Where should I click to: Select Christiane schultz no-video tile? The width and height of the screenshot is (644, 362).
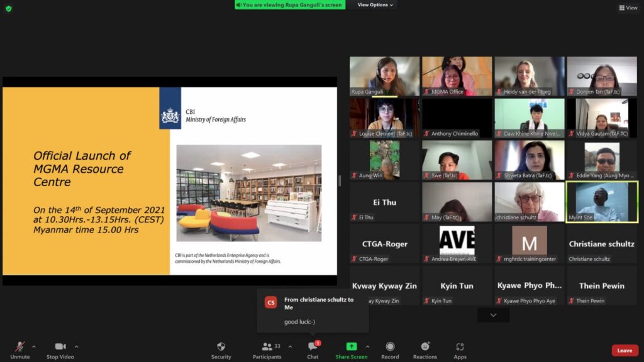point(602,243)
